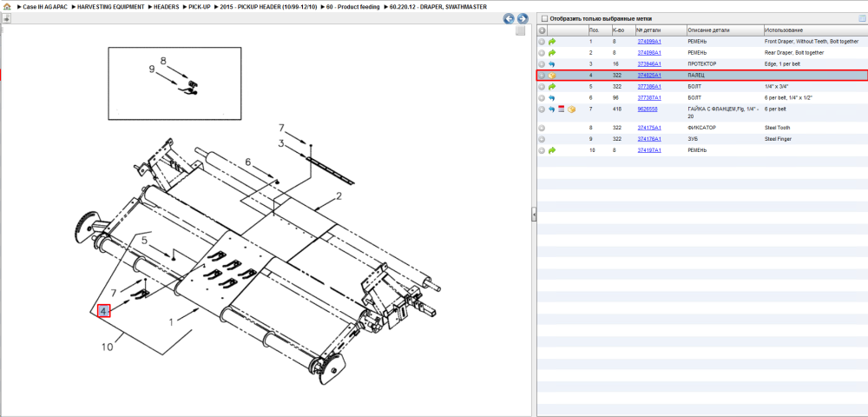Viewport: 868px width, 417px height.
Task: Go to previous illustration with left arrow
Action: click(509, 19)
